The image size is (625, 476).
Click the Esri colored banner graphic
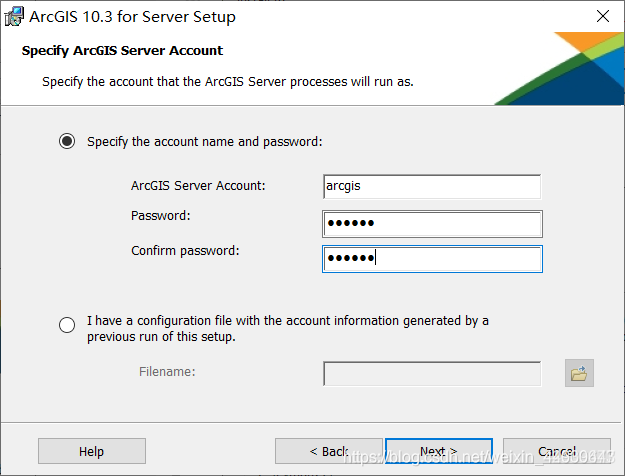coord(559,69)
